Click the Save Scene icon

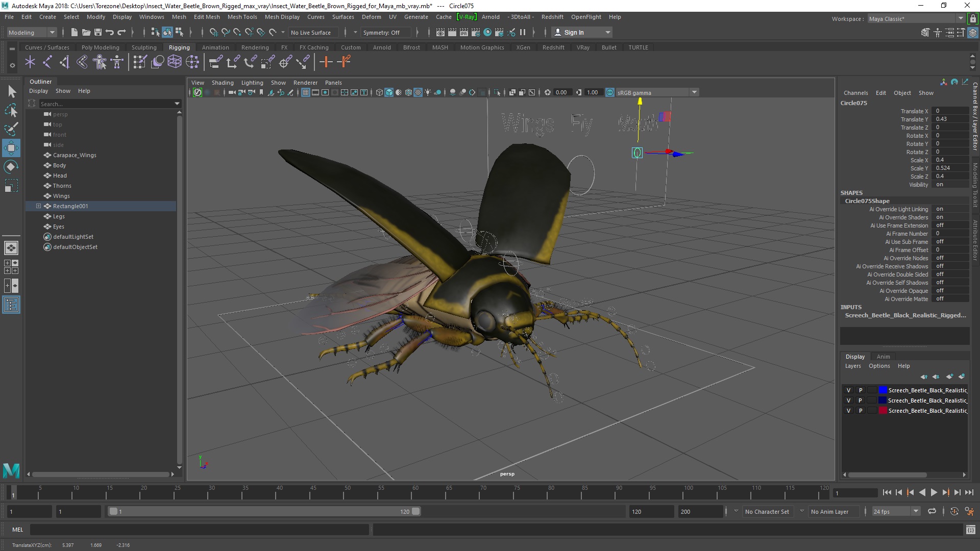[x=98, y=32]
